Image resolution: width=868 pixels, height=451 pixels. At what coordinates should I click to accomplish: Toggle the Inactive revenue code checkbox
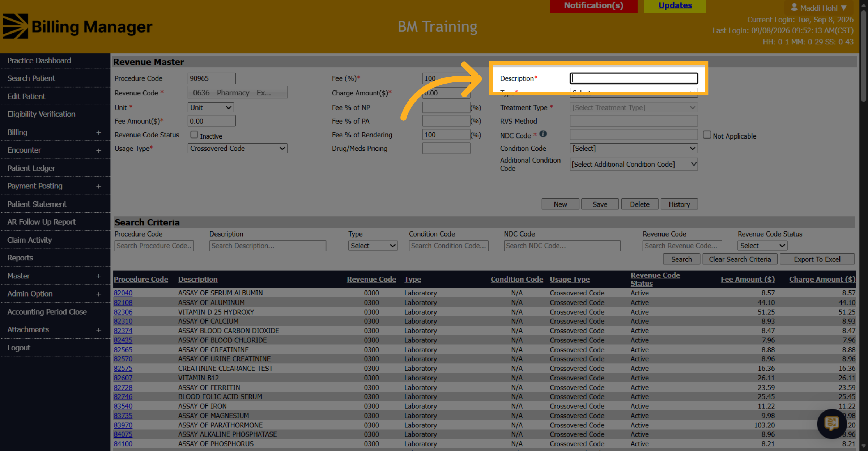click(194, 135)
